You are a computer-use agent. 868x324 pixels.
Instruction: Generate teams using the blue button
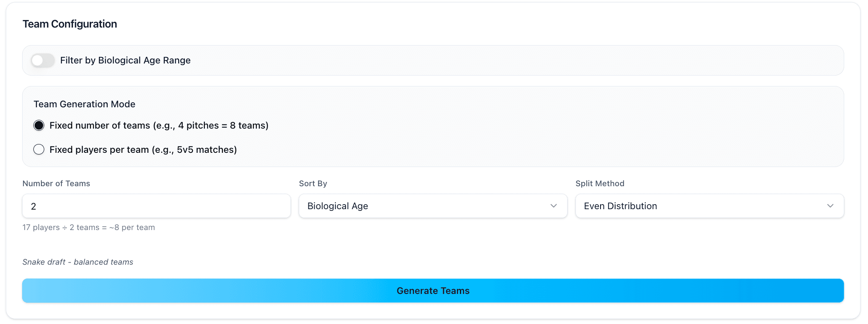[433, 291]
